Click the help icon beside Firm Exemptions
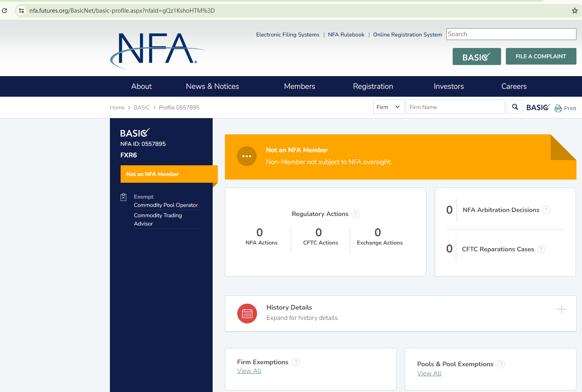 (x=296, y=362)
